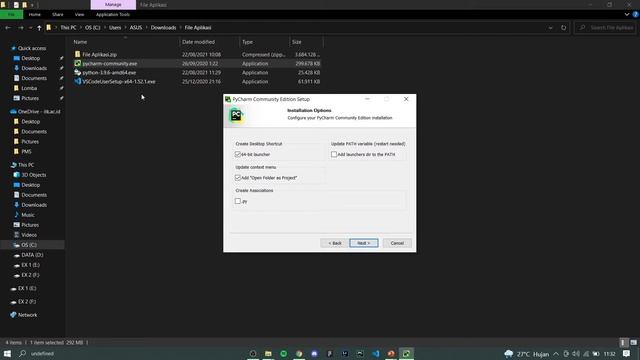Open the volume control tray icon

coord(576,354)
